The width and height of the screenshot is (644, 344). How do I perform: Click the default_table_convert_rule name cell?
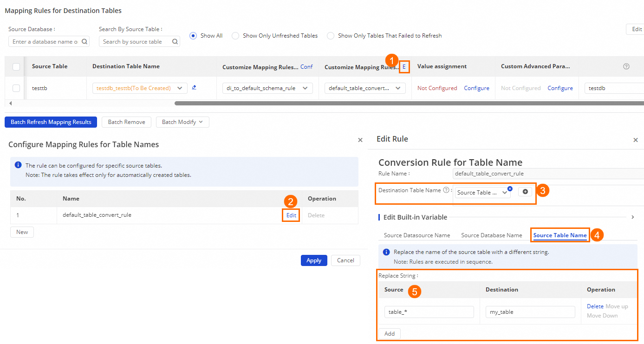(x=97, y=215)
